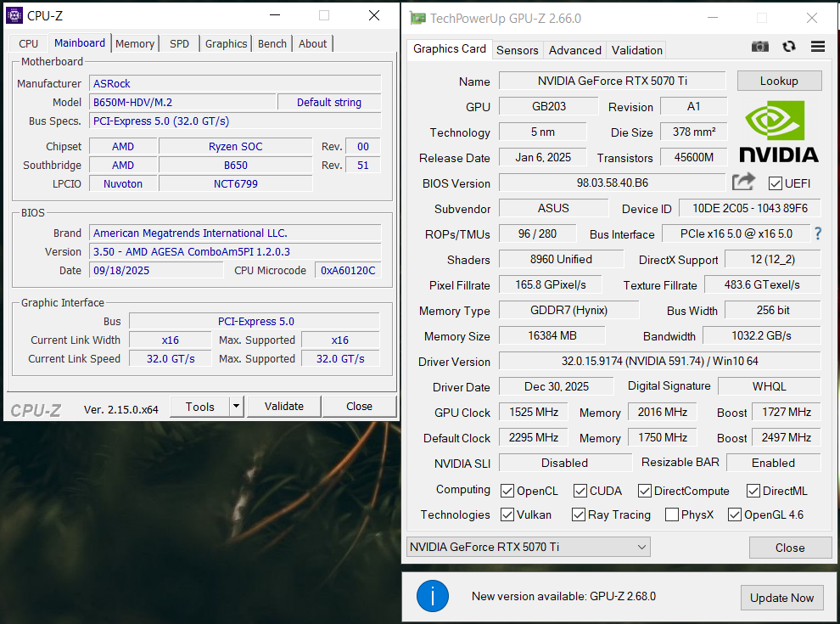
Task: Click the Subvendor ASUS field
Action: [x=553, y=208]
